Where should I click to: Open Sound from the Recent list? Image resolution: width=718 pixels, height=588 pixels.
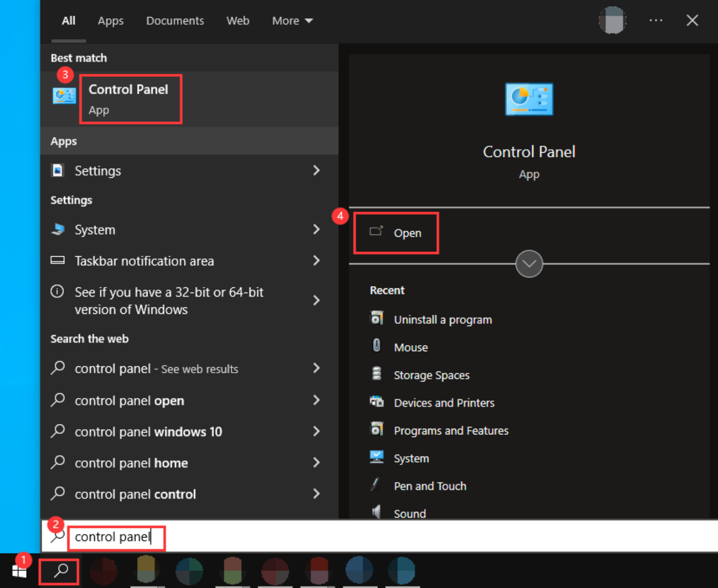(410, 513)
